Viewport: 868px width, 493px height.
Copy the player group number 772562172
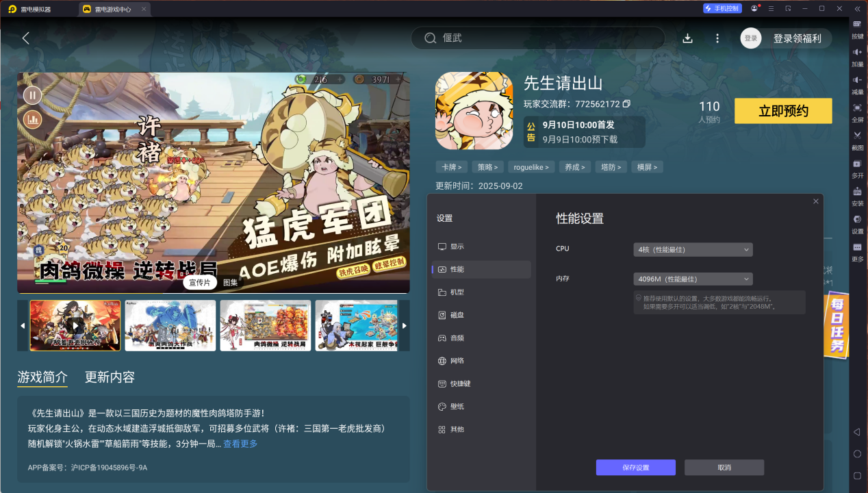coord(626,104)
